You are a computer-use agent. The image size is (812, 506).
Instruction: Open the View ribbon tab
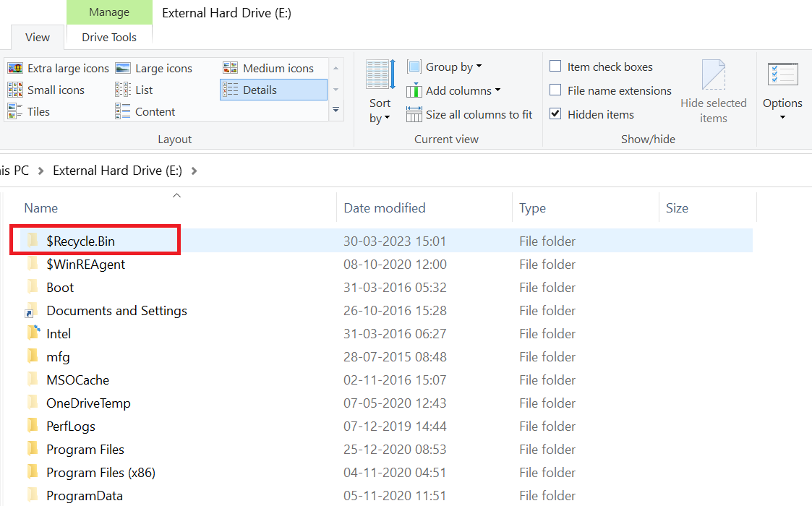tap(37, 37)
